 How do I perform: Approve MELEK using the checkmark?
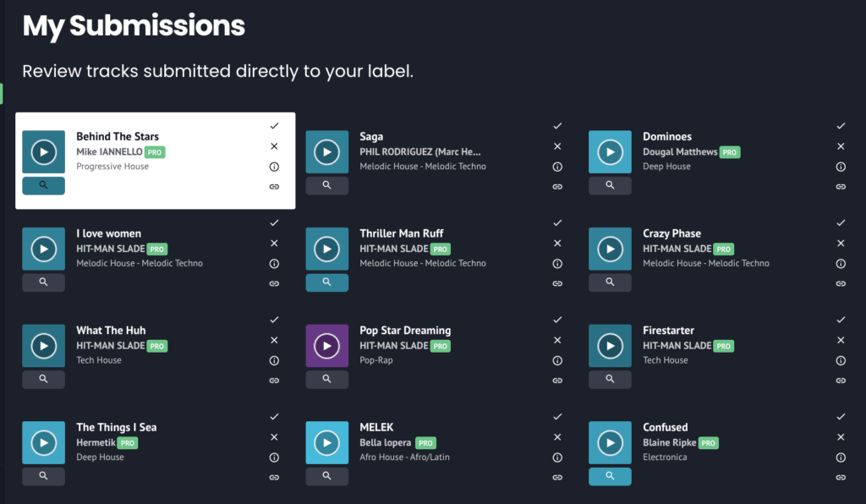(557, 417)
